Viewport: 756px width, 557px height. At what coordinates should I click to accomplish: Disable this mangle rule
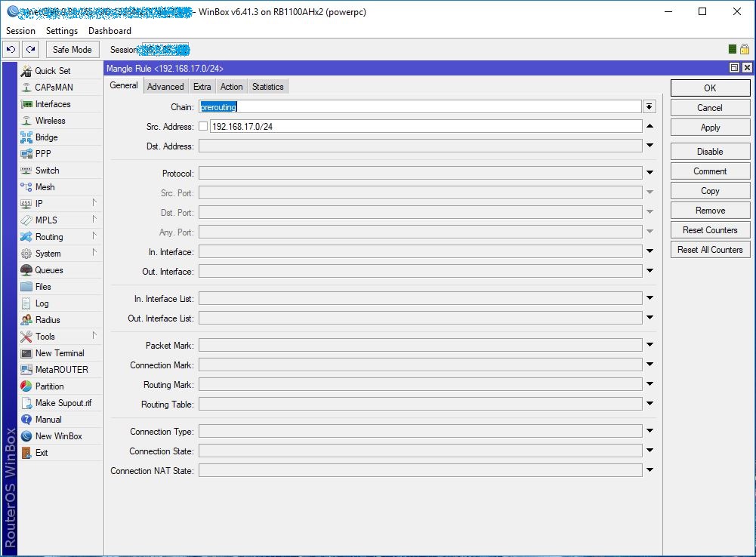click(x=710, y=152)
